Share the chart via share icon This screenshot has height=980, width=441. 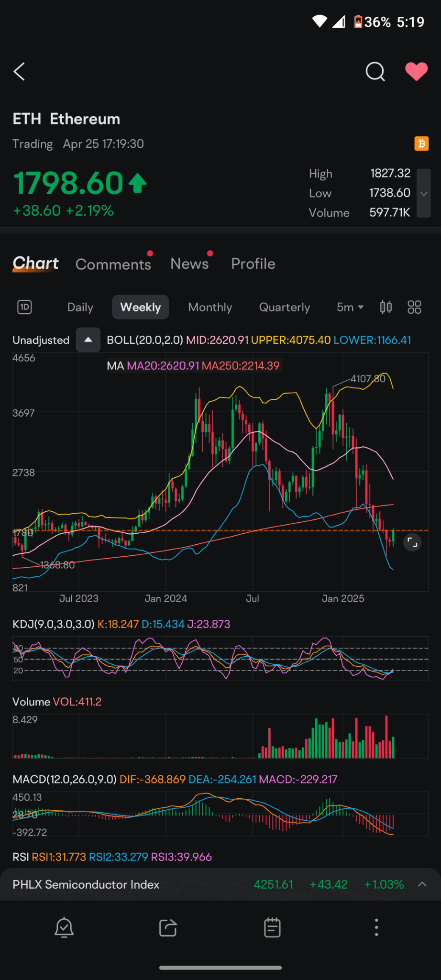coord(168,928)
